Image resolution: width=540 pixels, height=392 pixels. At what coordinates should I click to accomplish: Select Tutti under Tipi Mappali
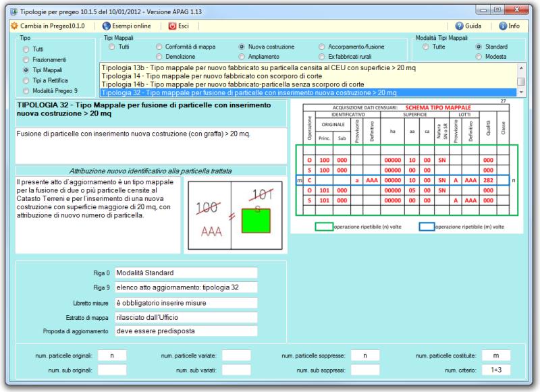coord(111,47)
